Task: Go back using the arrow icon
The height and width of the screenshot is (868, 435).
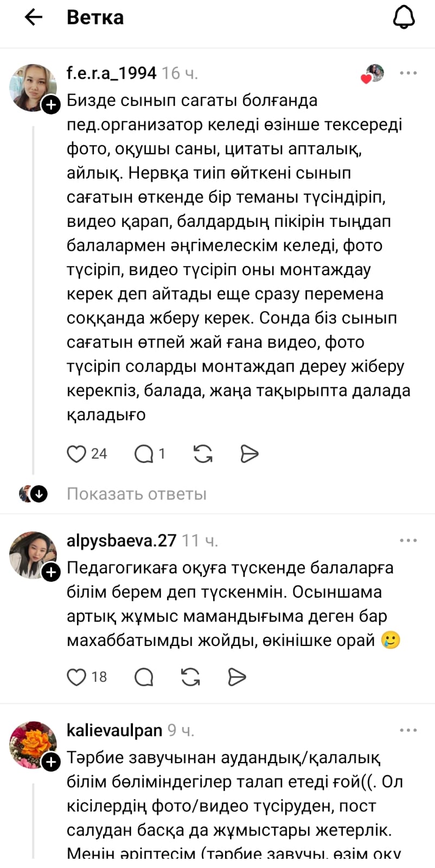Action: [x=34, y=17]
